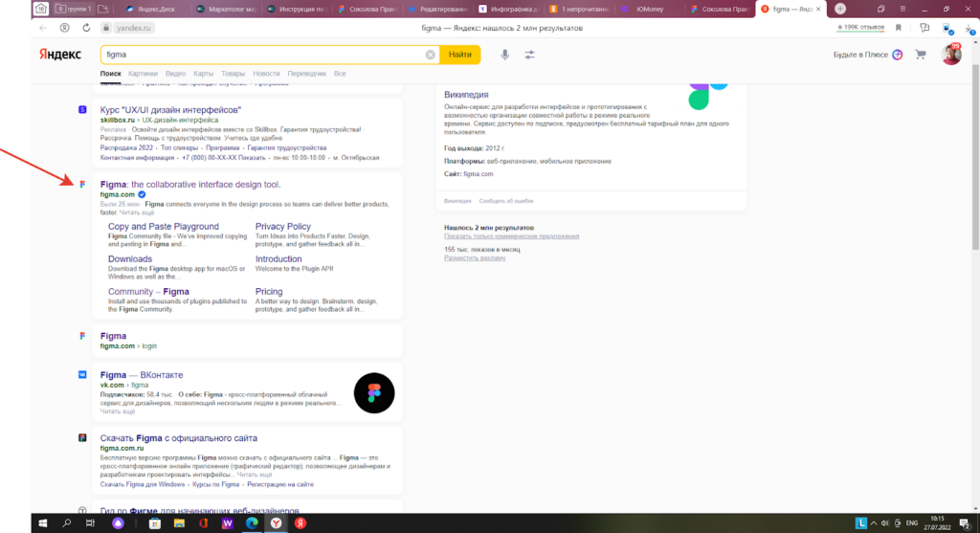980x533 pixels.
Task: Open Figma: the collaborative interface design tool
Action: 190,185
